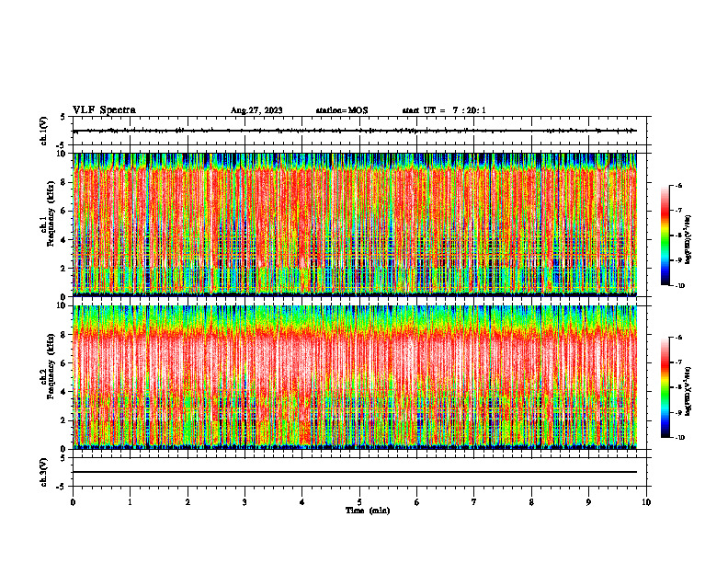This screenshot has height=563, width=728.
Task: Click the "Time (min)" x-axis label
Action: (x=368, y=511)
